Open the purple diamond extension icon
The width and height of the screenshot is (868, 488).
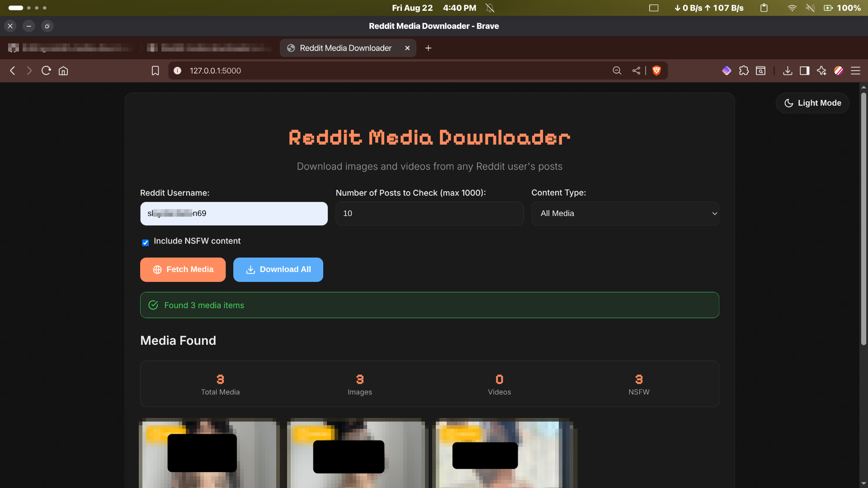[726, 71]
